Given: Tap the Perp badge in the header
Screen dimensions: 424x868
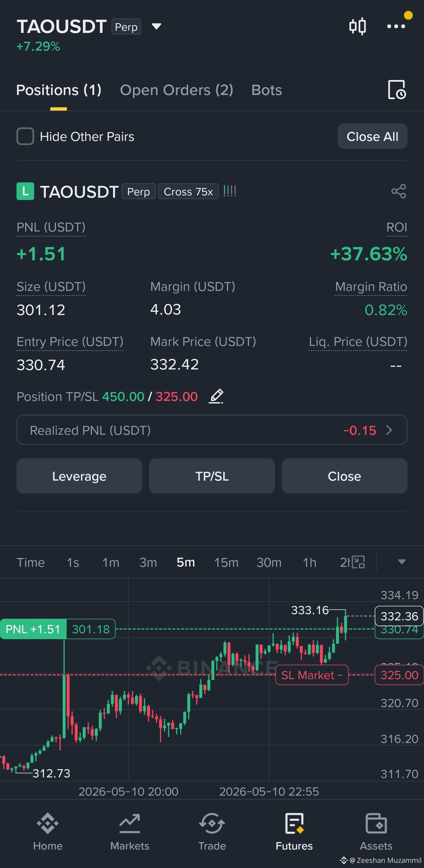Looking at the screenshot, I should click(126, 27).
